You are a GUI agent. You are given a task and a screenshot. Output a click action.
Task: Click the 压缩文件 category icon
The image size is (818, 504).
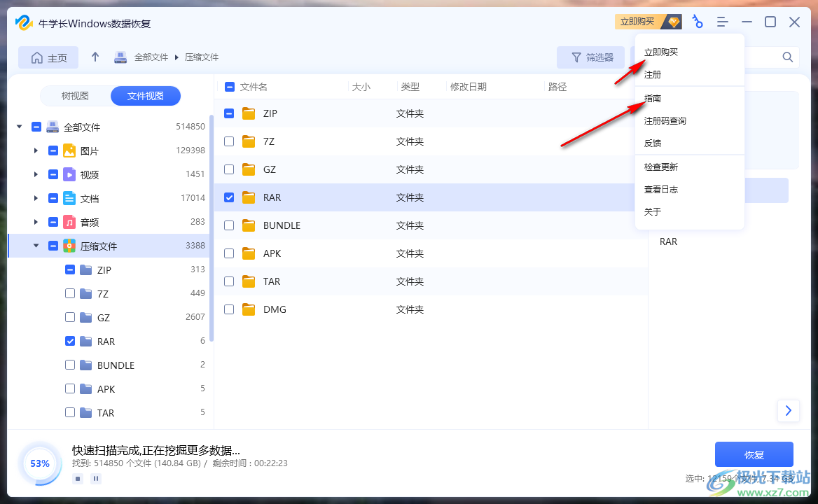[69, 246]
